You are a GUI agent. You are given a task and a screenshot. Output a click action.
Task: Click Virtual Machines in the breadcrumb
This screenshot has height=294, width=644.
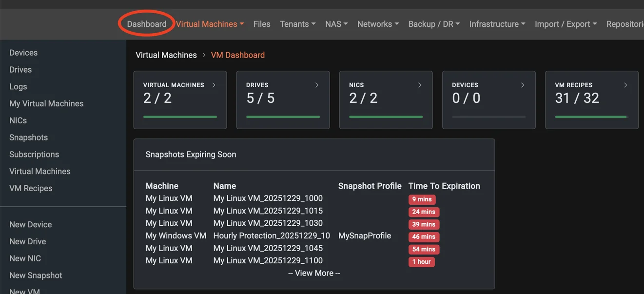(166, 55)
